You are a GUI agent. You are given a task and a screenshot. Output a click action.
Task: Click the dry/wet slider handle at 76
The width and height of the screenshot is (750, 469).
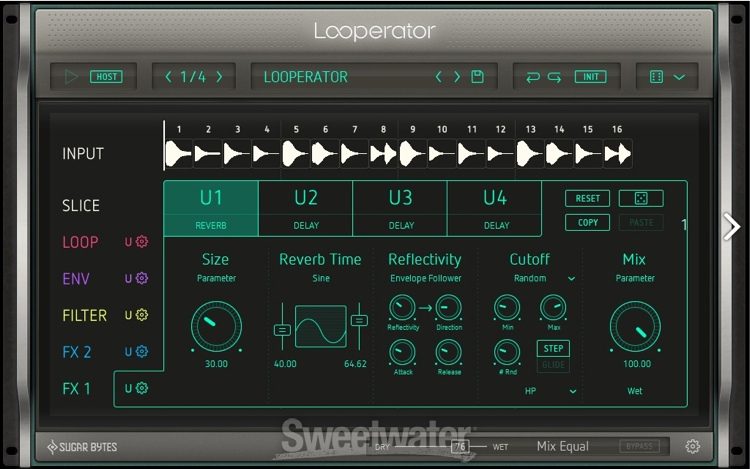(460, 447)
